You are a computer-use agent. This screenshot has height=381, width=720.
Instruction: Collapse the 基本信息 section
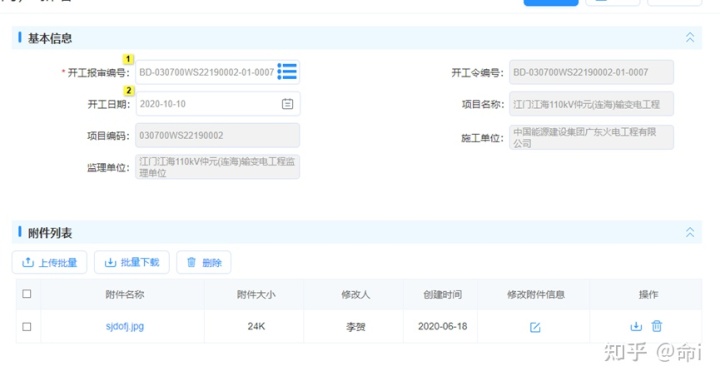click(x=690, y=38)
